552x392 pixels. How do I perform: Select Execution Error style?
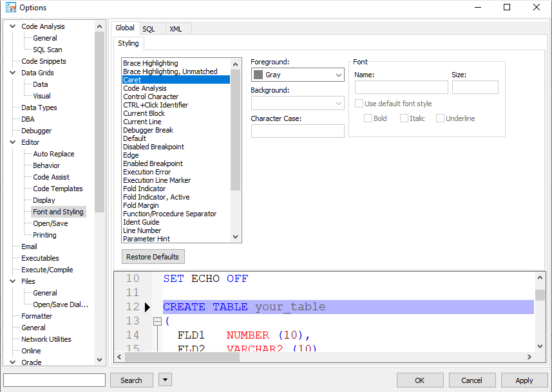[x=176, y=172]
